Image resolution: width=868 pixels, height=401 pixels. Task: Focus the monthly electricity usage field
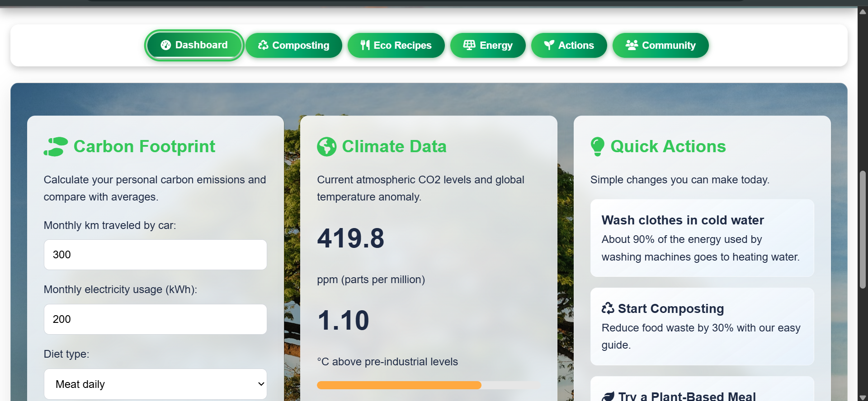pos(156,319)
